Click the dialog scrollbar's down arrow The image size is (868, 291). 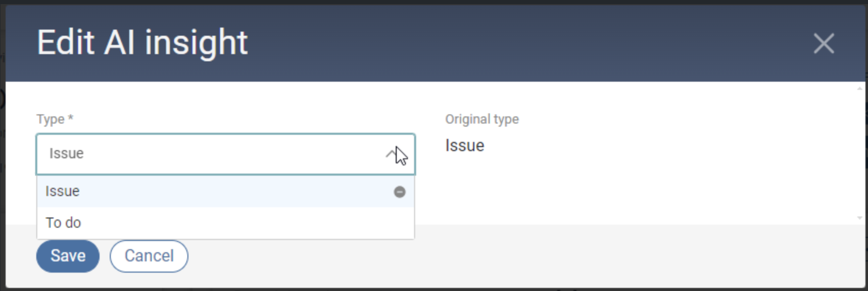tap(860, 218)
